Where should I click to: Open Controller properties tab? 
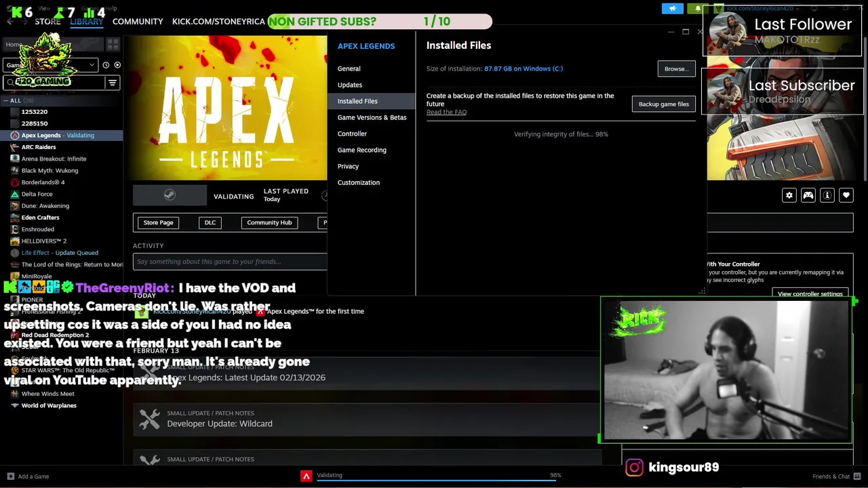pos(352,134)
